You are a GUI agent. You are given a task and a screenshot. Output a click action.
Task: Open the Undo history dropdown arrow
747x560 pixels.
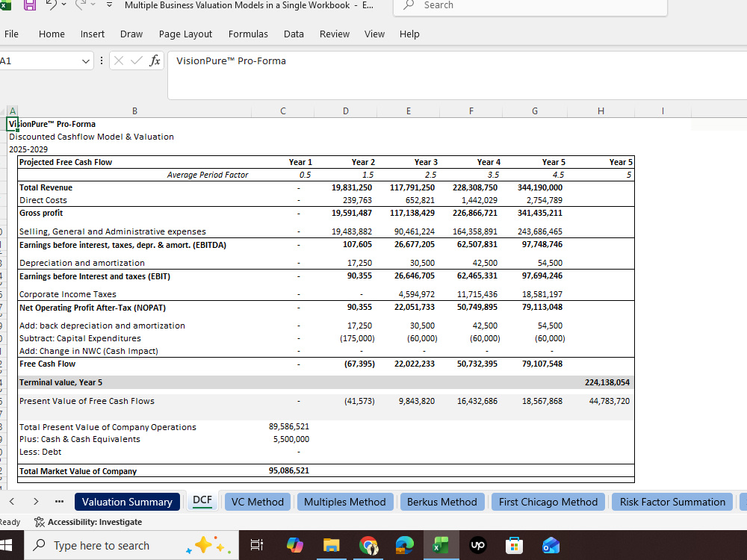pyautogui.click(x=63, y=4)
